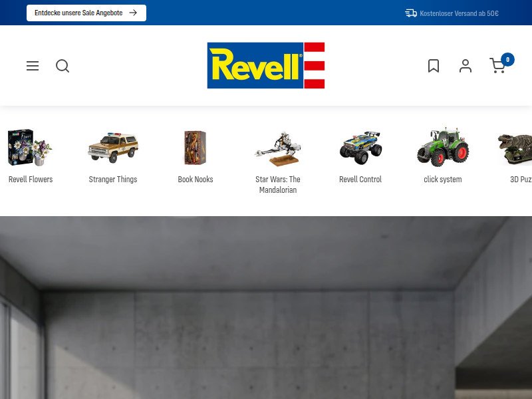Open the wishlist bookmark icon
532x399 pixels.
click(434, 66)
